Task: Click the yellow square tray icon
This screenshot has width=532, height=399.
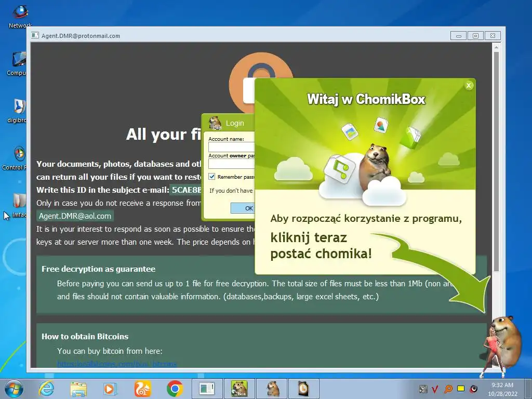Action: pos(461,389)
